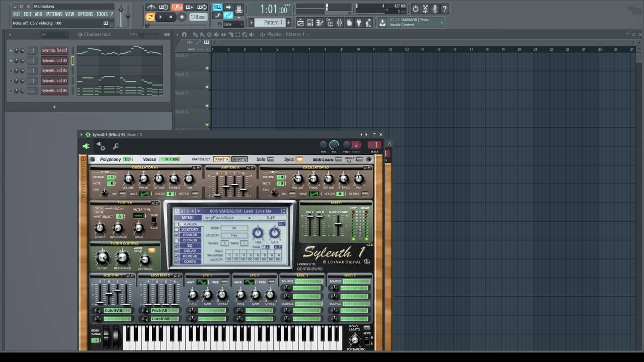Add a new pattern with plus button
This screenshot has height=362, width=644.
289,23
